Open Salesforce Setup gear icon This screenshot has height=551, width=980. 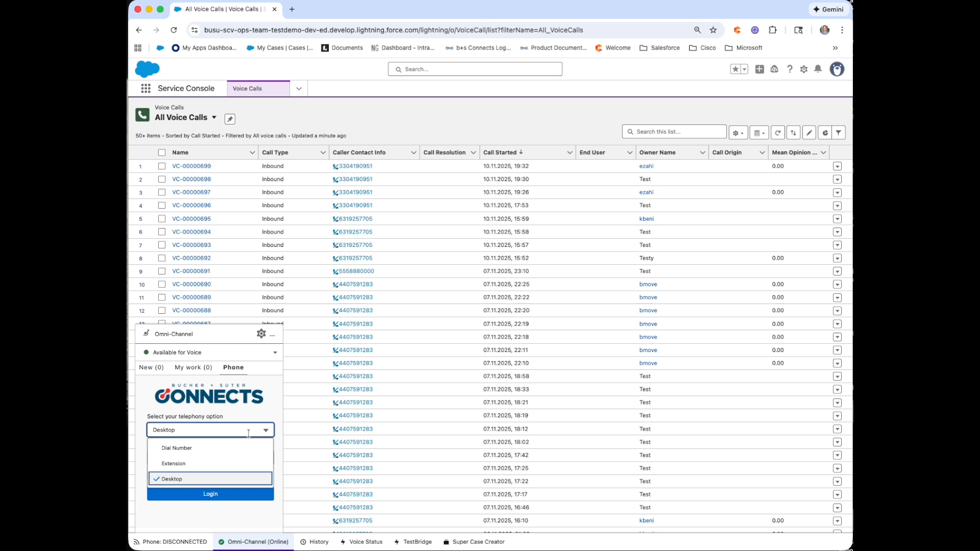(804, 69)
